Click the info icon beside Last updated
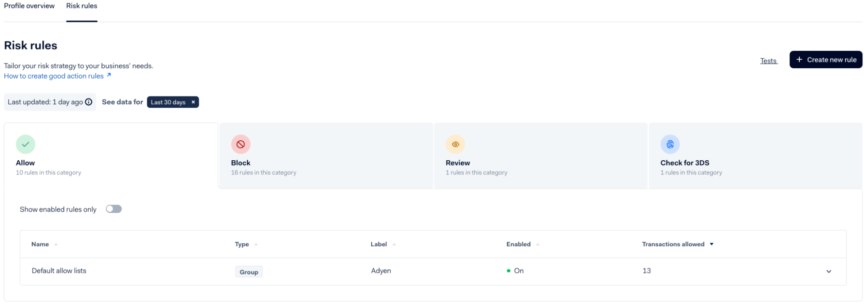The image size is (868, 304). tap(89, 102)
